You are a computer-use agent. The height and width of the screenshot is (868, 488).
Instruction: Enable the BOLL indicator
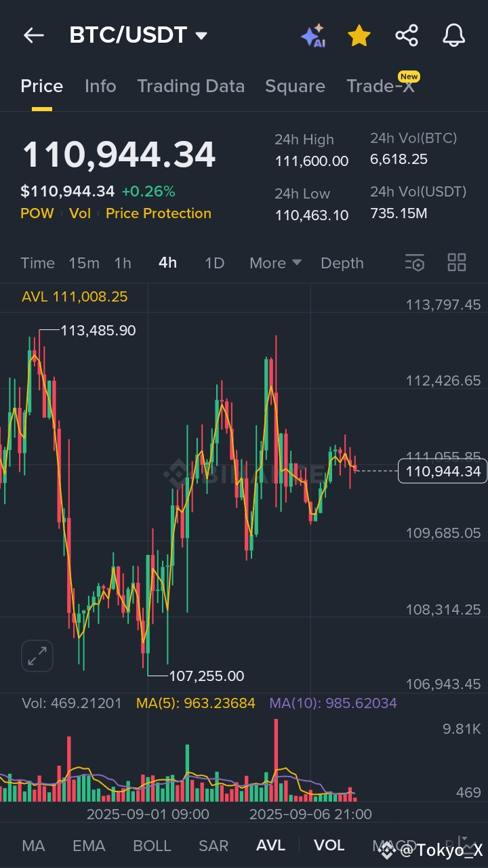(x=152, y=846)
